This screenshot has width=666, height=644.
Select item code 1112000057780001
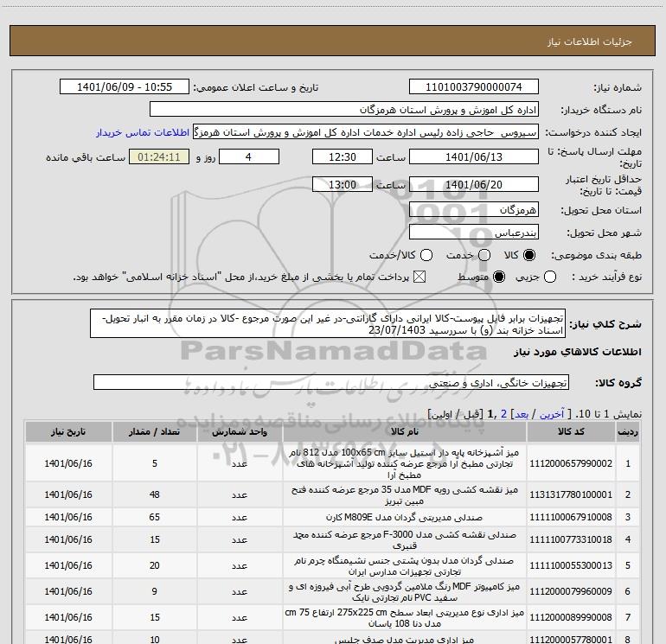pyautogui.click(x=571, y=639)
